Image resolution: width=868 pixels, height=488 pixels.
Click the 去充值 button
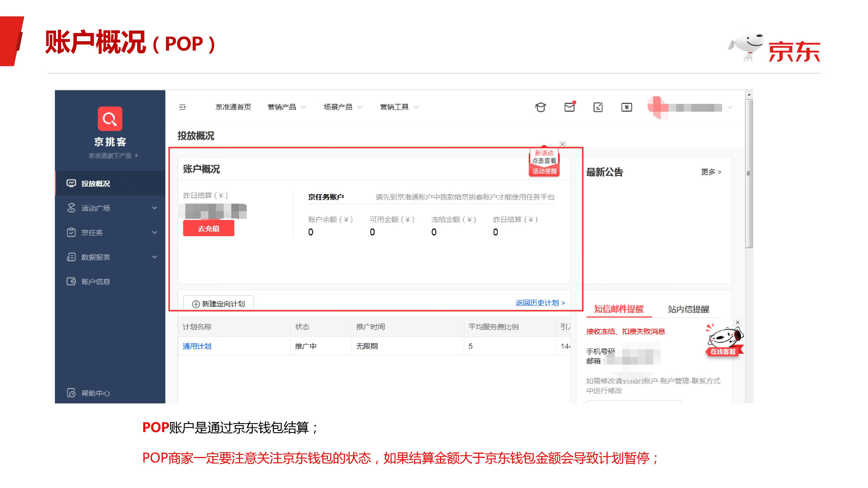pos(209,228)
